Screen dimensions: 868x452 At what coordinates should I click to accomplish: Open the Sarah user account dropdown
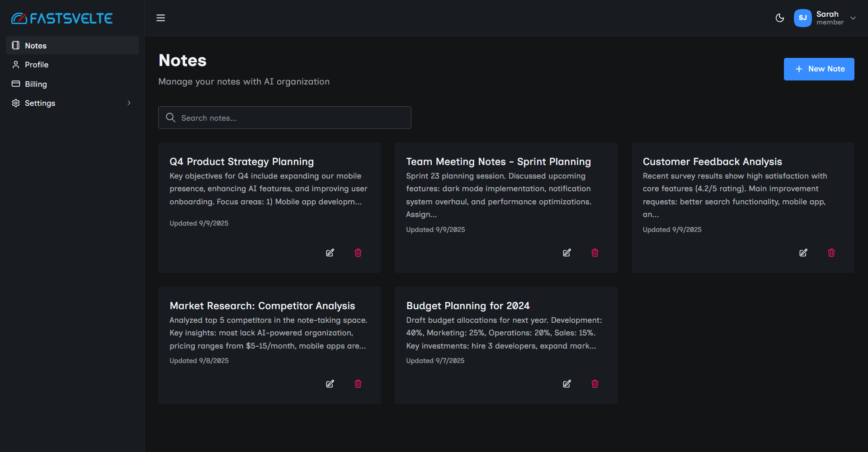click(853, 18)
